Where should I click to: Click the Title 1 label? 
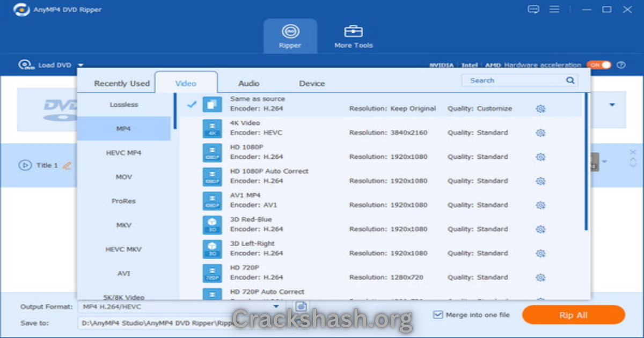coord(47,165)
